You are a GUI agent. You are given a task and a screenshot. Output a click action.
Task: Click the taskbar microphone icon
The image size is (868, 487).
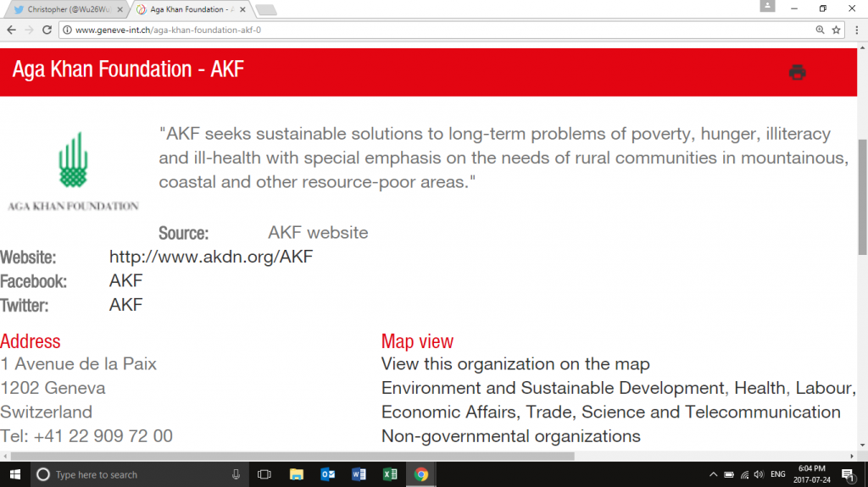[x=236, y=474]
